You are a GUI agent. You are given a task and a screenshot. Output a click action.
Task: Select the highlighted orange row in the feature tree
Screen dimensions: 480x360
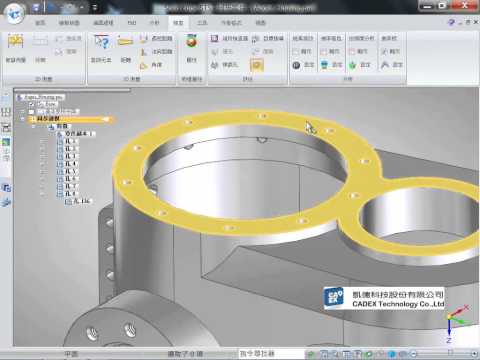[71, 119]
